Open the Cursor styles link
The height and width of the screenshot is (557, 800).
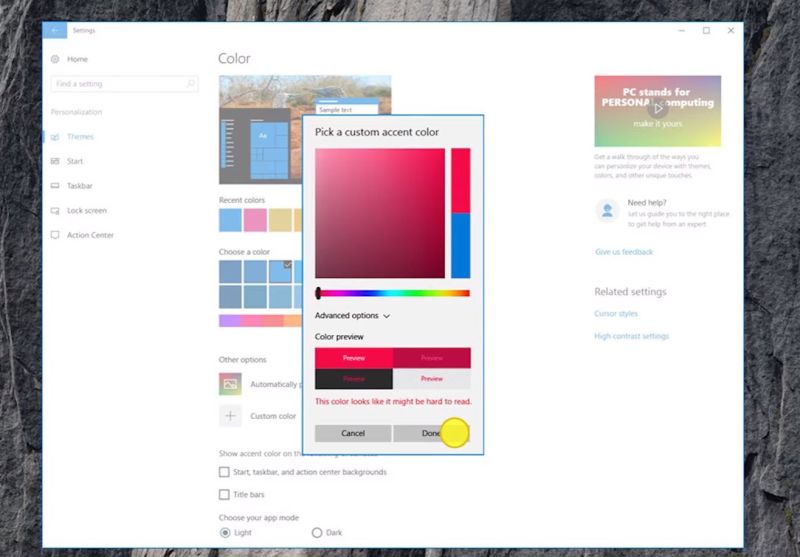pos(616,314)
